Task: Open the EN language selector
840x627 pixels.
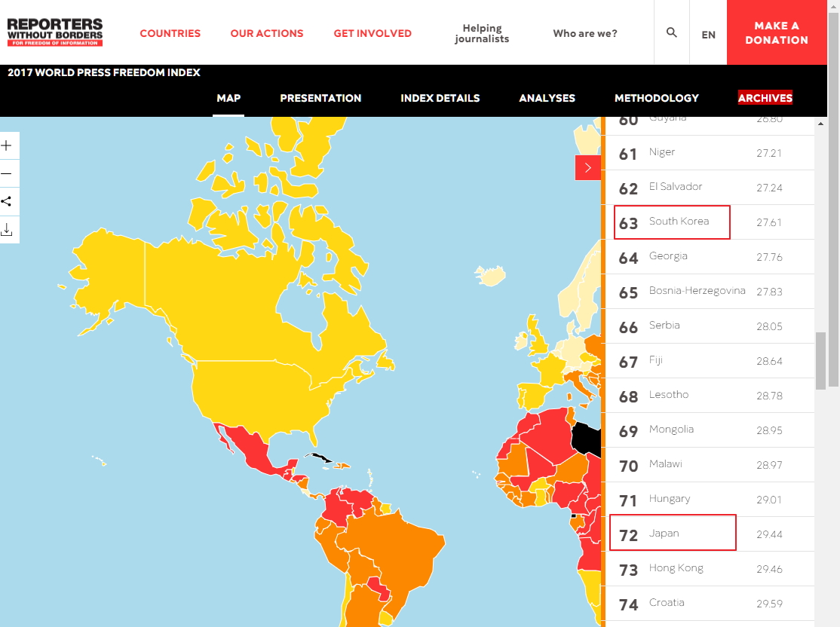Action: 708,34
